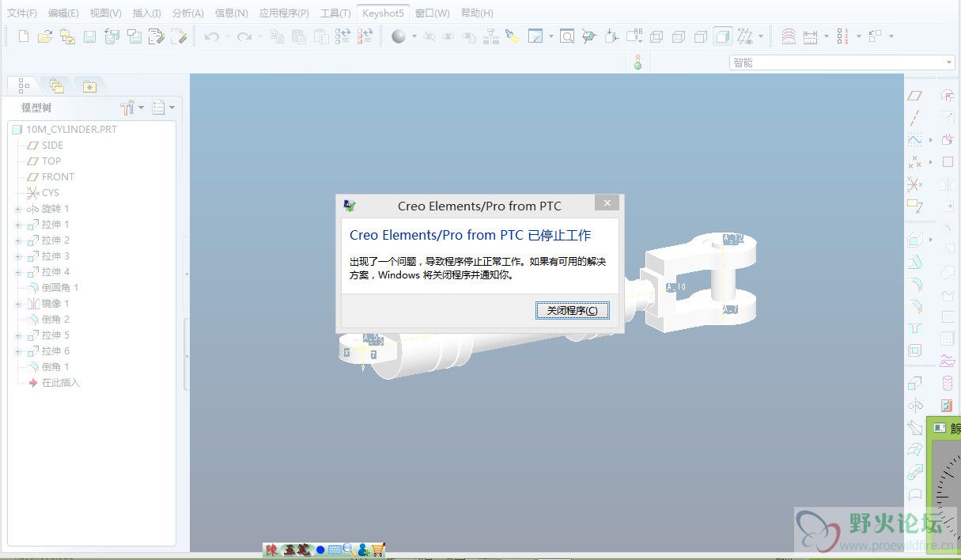This screenshot has height=560, width=961.
Task: Click the Datum curve tool in right toolbar
Action: [x=915, y=140]
